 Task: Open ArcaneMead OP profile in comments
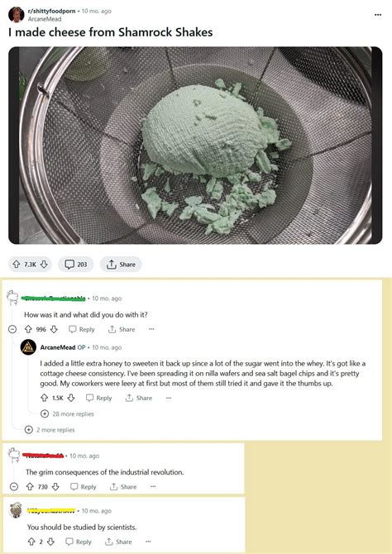click(58, 347)
